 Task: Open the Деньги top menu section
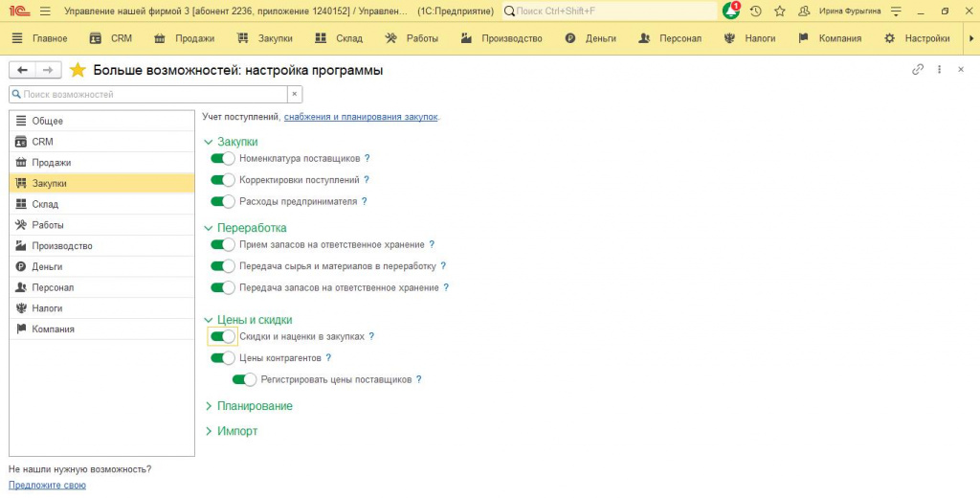pyautogui.click(x=590, y=38)
